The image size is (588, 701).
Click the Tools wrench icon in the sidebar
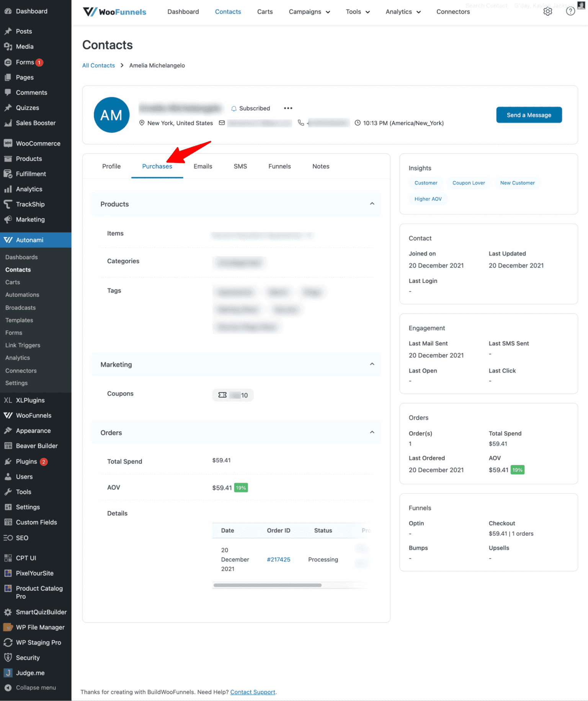pos(8,492)
